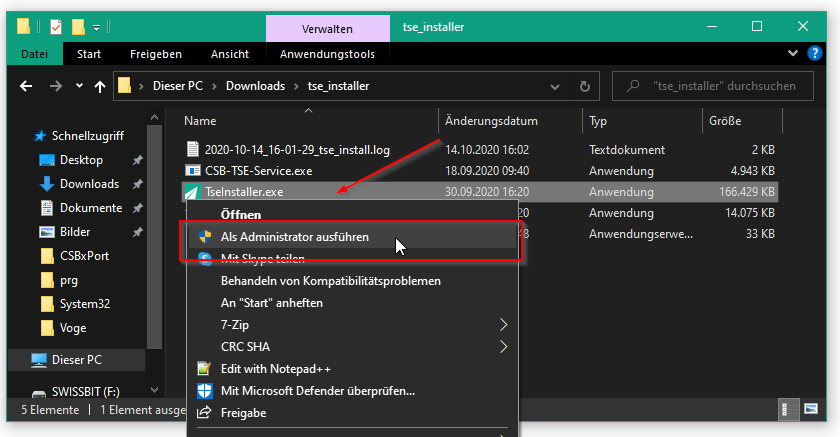
Task: Click the new folder quick access icon
Action: pos(78,26)
